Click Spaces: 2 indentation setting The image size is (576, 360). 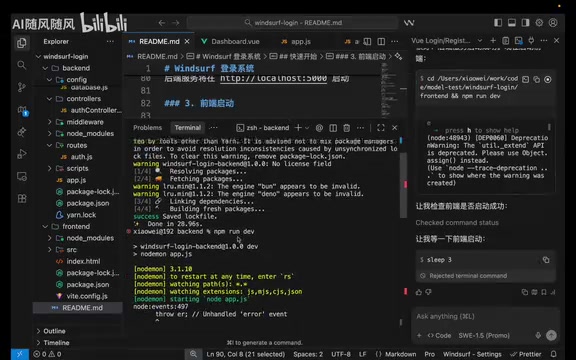tap(308, 354)
